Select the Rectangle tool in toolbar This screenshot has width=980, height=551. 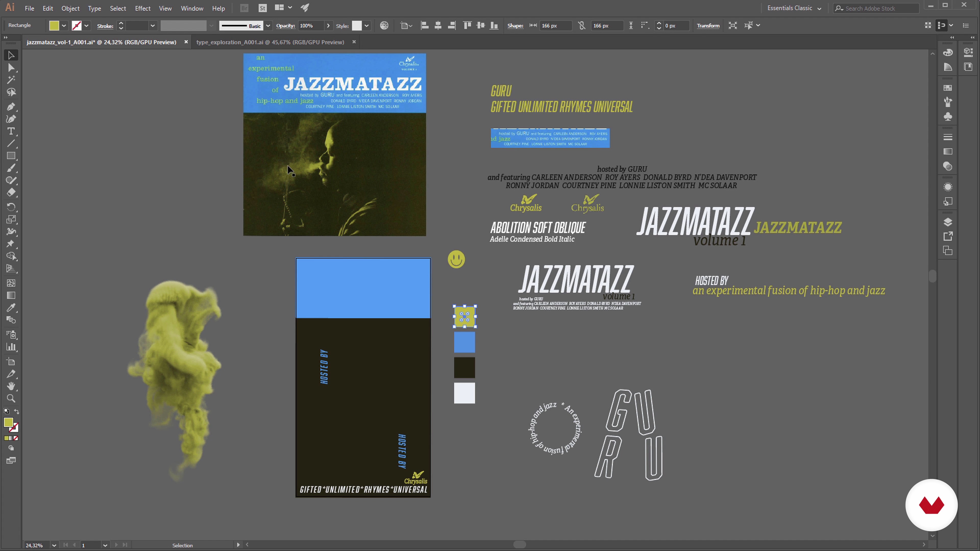(x=11, y=156)
